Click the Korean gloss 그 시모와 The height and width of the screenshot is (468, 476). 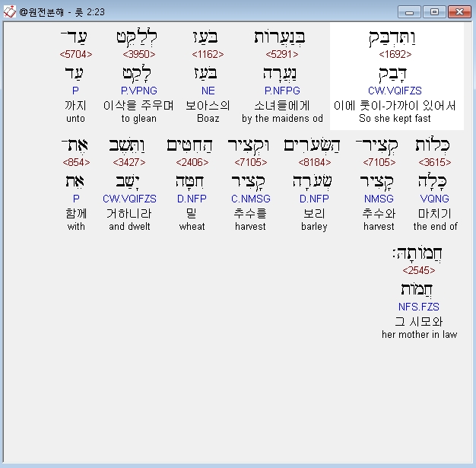point(419,322)
